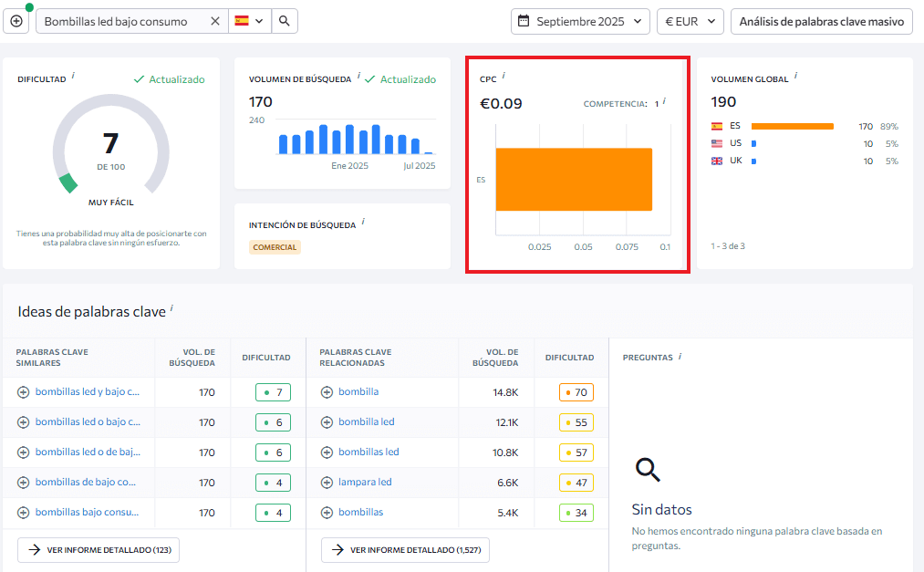Click the info icon next to VOLUMEN DE BÚSQUEDA
Screen dimensions: 924x572
click(x=358, y=76)
